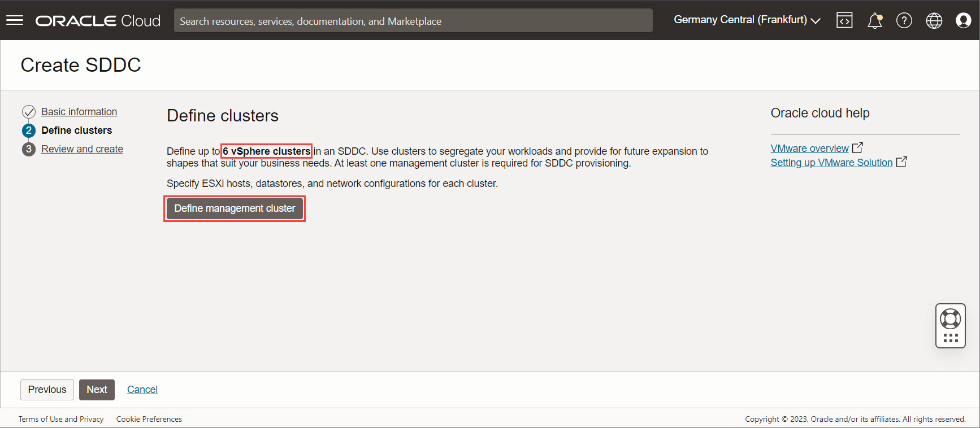This screenshot has height=428, width=980.
Task: Open Cookie Preferences
Action: (149, 419)
